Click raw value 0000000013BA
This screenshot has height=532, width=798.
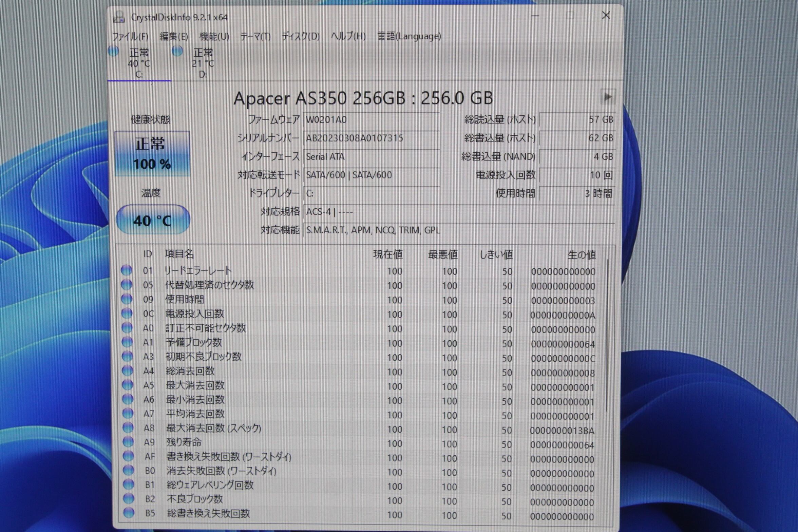click(562, 431)
